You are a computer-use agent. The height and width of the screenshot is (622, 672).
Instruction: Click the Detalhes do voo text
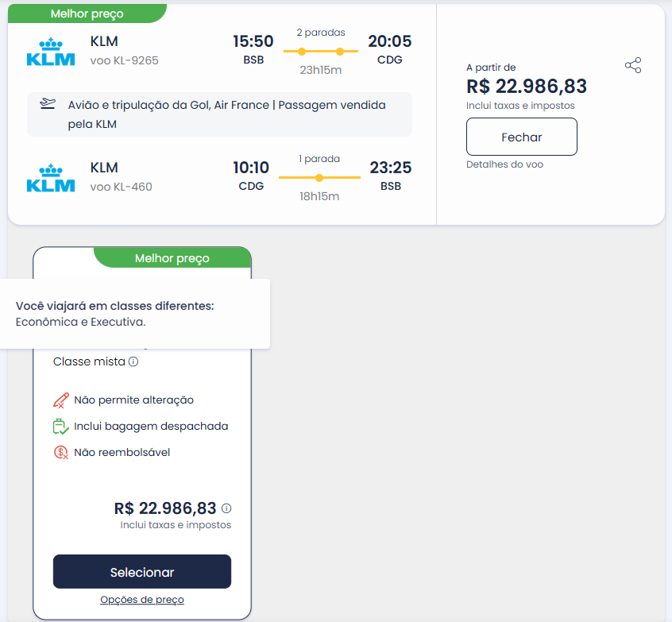point(504,164)
